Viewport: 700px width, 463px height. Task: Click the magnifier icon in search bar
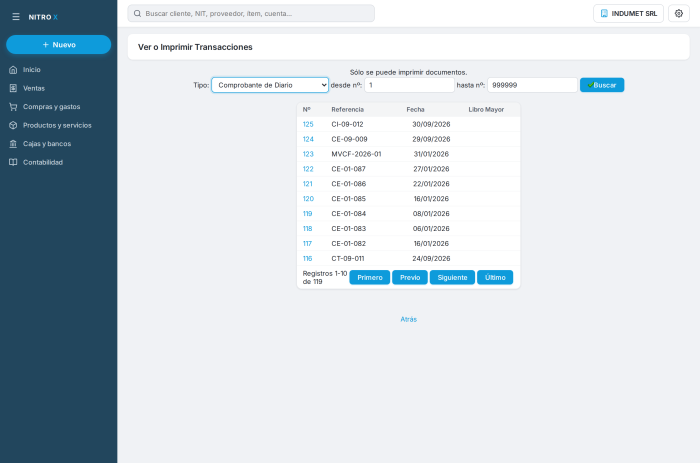click(x=138, y=13)
